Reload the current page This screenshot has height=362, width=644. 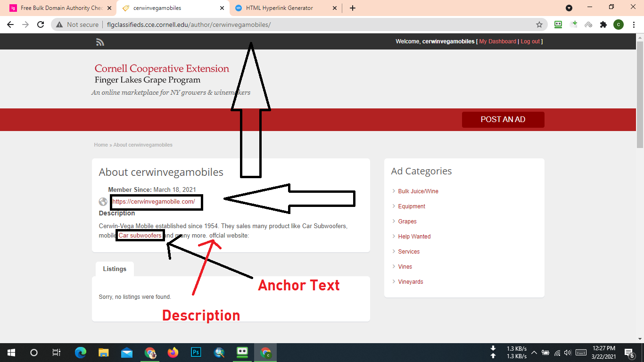41,25
